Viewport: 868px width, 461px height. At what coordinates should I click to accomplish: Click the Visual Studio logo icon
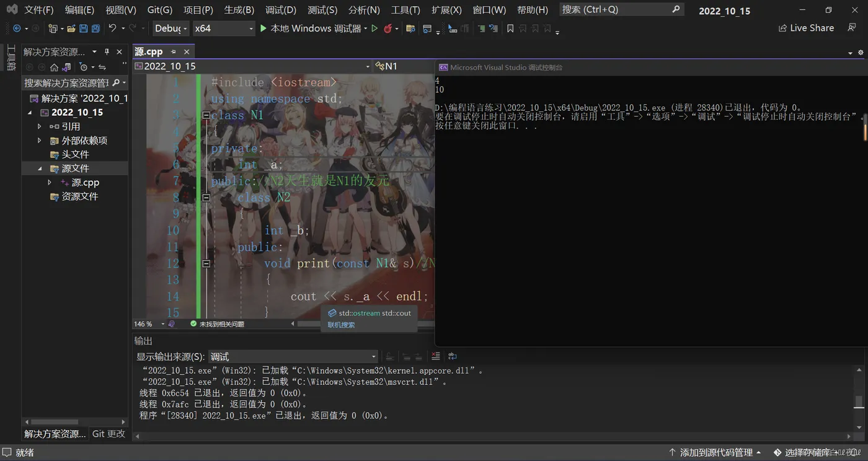[11, 10]
